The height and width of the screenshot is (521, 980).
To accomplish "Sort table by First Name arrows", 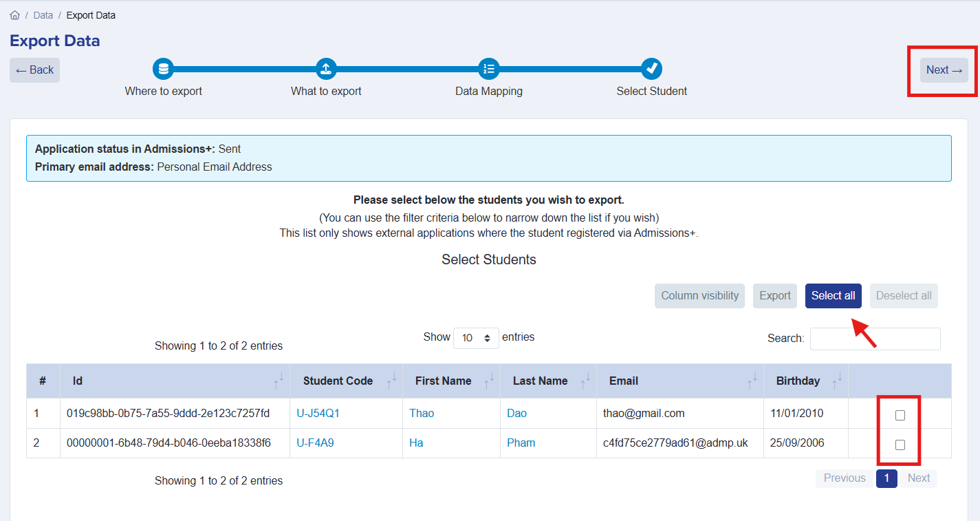I will (489, 381).
